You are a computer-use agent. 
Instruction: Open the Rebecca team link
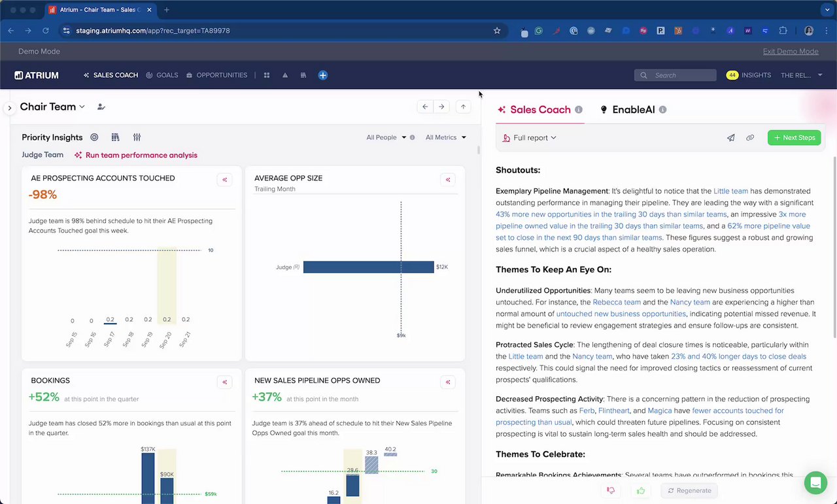[617, 302]
